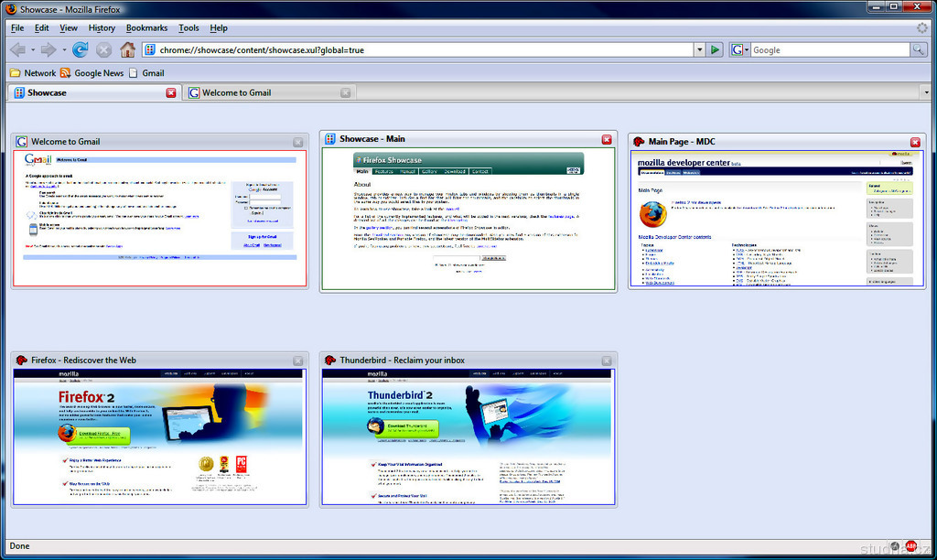The image size is (937, 560).
Task: Click the Reload page button
Action: click(x=81, y=49)
